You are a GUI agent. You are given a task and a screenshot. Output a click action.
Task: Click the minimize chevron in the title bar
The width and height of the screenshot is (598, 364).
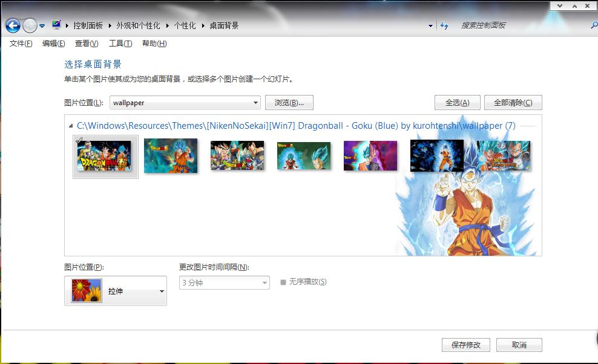[559, 5]
